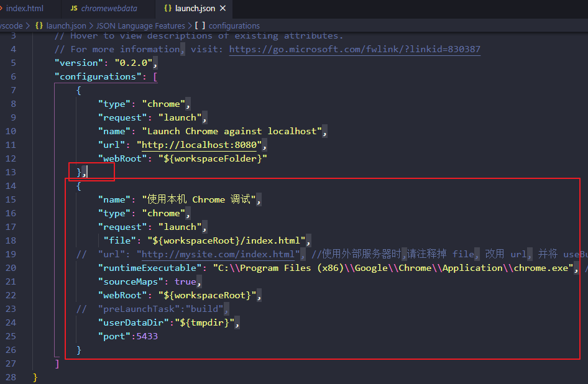This screenshot has width=588, height=384.
Task: Place cursor on the version value 0.2.0
Action: [x=136, y=62]
